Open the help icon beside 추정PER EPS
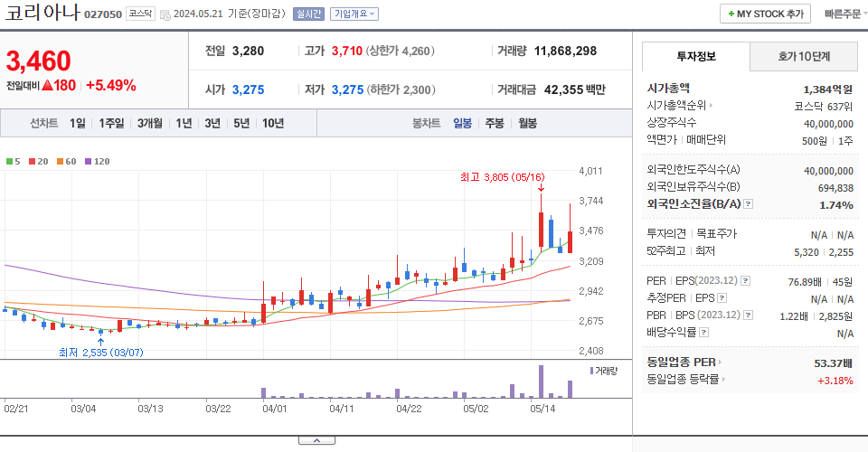Viewport: 868px width, 452px height. click(722, 298)
